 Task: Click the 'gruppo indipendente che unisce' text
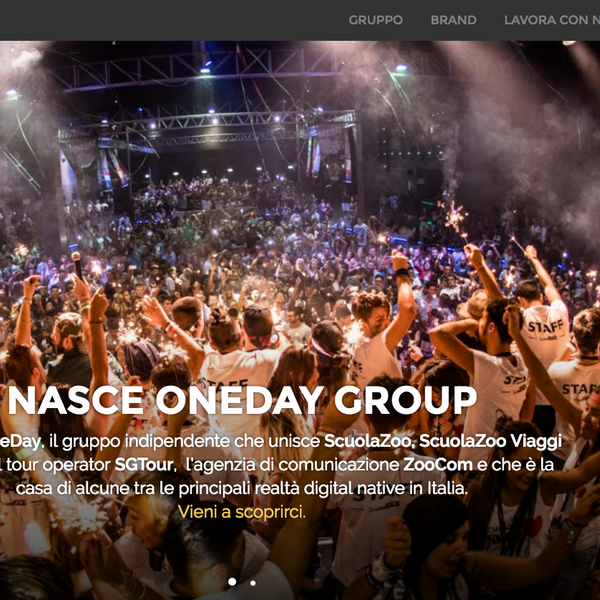click(185, 442)
